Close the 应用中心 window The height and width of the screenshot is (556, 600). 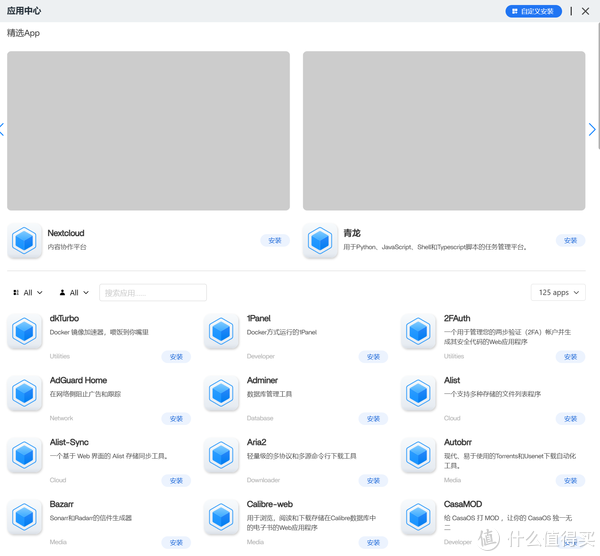coord(585,11)
